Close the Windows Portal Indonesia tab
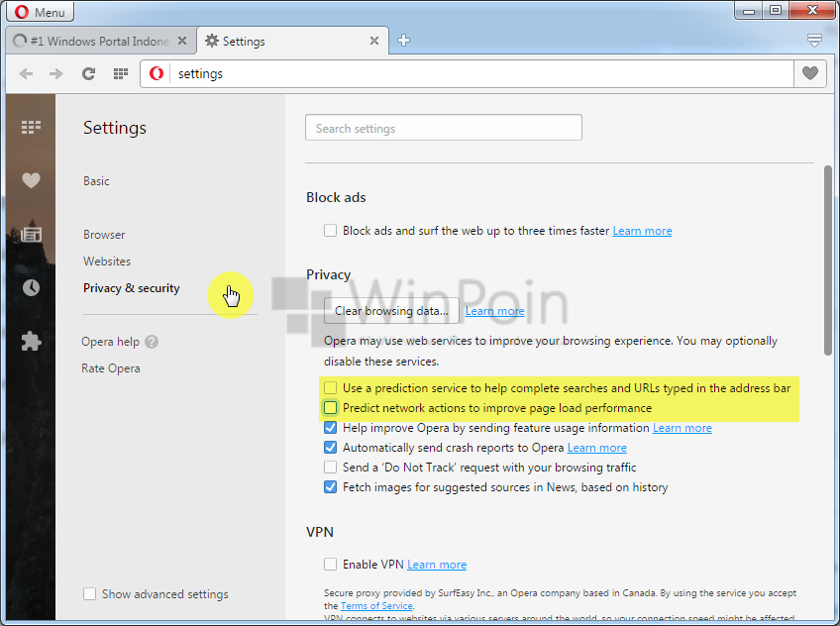Image resolution: width=840 pixels, height=626 pixels. tap(182, 41)
